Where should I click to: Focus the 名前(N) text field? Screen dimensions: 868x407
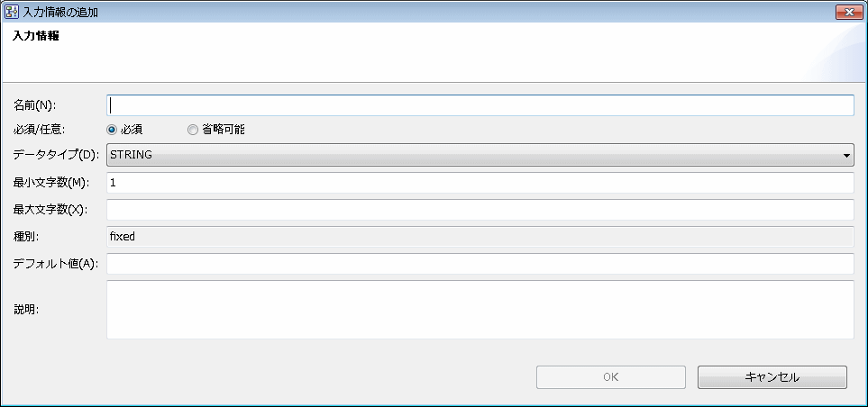480,105
